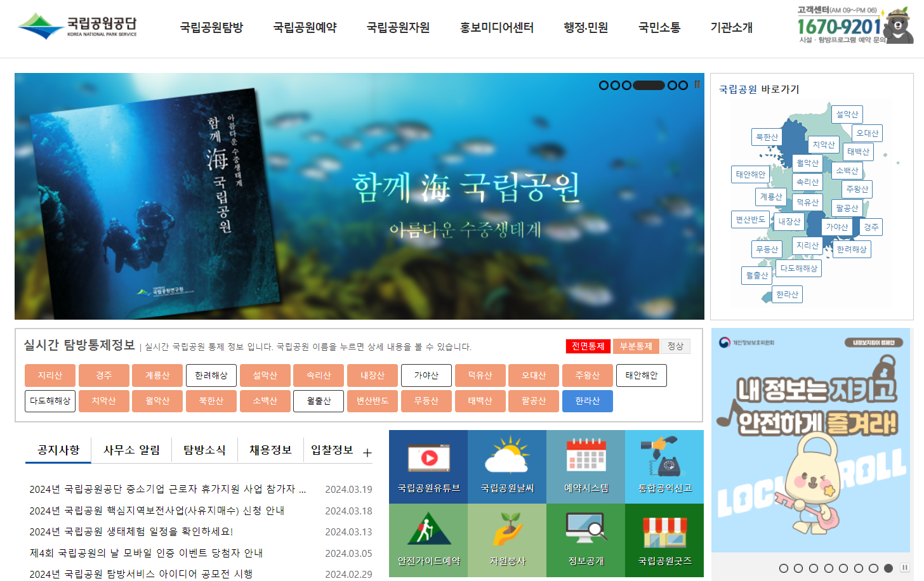Screen dimensions: 924x581
Task: Open the 국립공원유튜브 YouTube icon
Action: pos(428,466)
